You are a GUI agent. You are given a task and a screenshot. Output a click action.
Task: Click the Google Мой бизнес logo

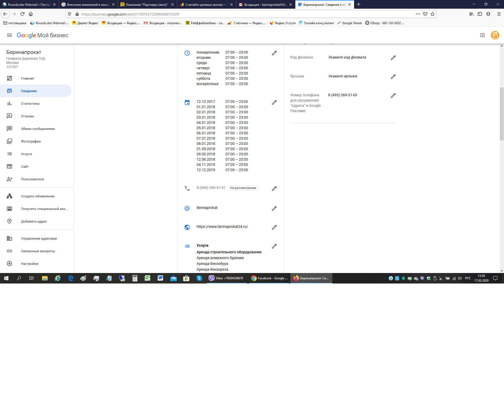[x=43, y=35]
